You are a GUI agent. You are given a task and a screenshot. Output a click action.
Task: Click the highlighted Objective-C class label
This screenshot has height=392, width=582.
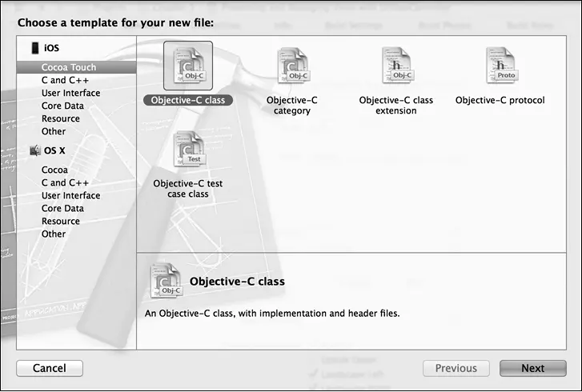click(x=188, y=100)
